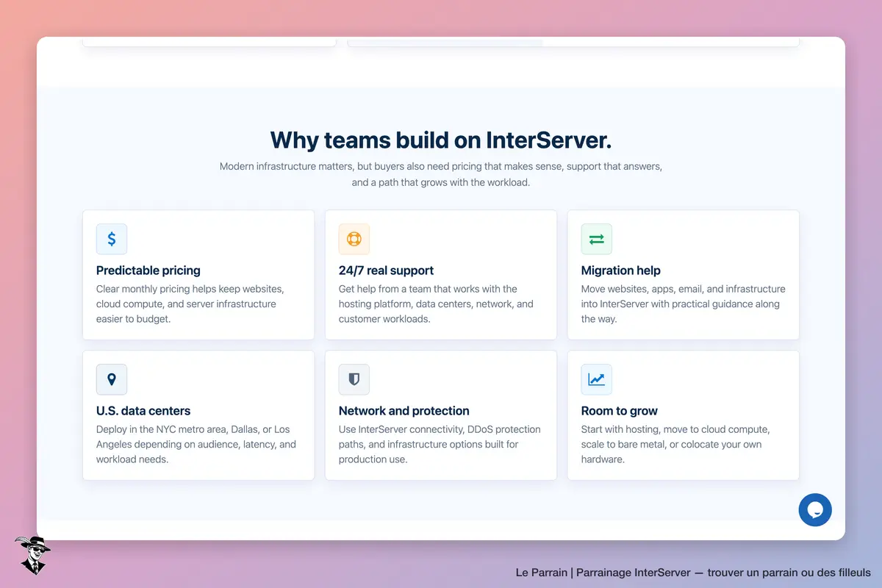Viewport: 882px width, 588px height.
Task: Click the lifebuoy 24/7 real support icon
Action: [x=354, y=239]
